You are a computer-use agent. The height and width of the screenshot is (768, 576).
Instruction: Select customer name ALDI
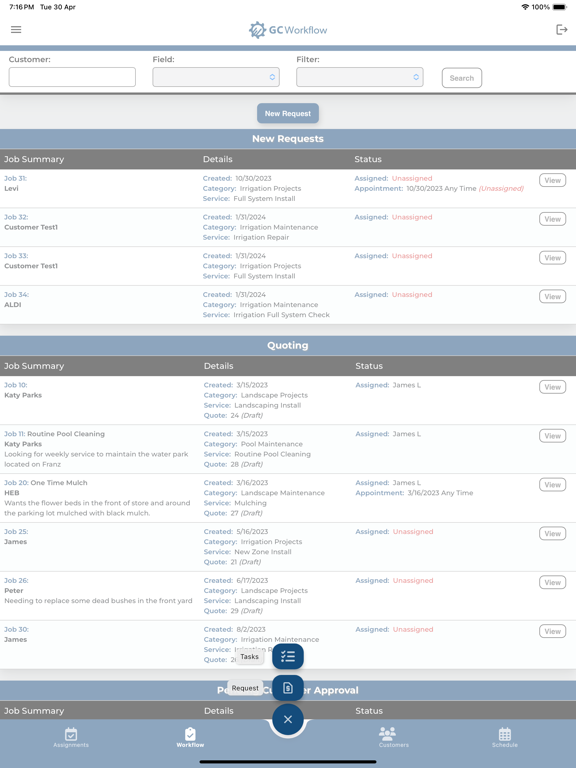(13, 305)
